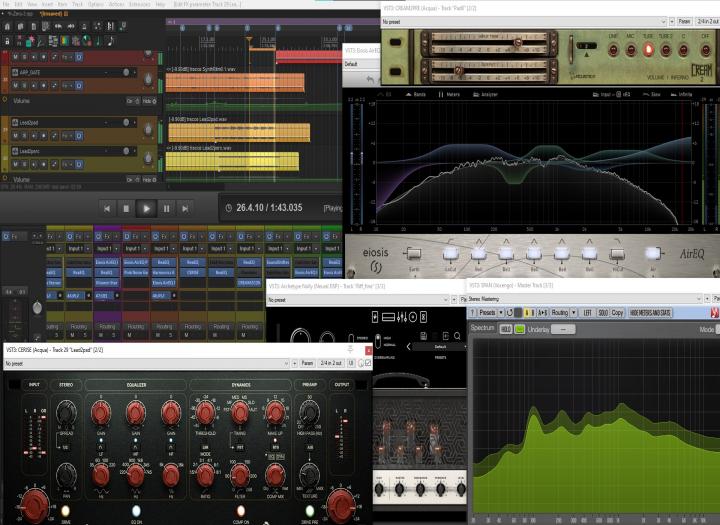Open the CREAM 'No preset' dropdown
Viewport: 720px width, 525px height.
click(524, 22)
